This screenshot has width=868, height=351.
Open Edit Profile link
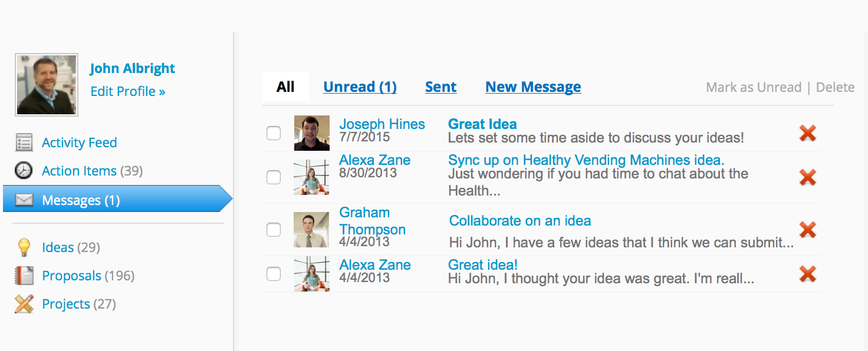[x=128, y=91]
